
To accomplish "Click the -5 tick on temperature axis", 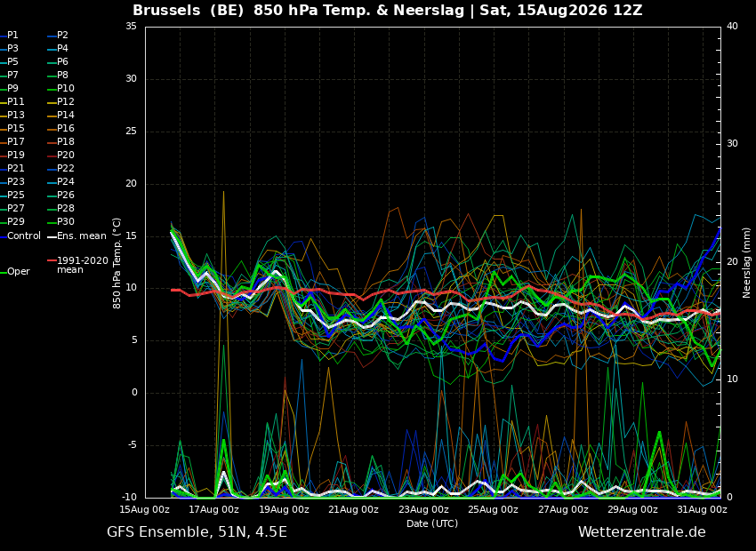I will tap(132, 445).
